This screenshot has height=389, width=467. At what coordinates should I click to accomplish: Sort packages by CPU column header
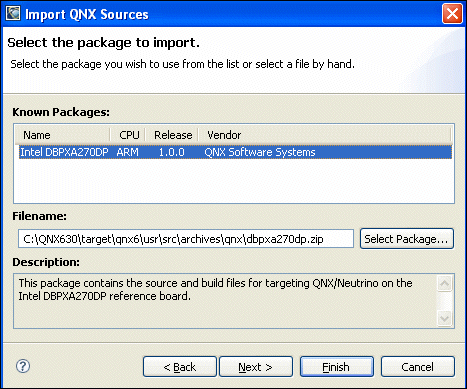128,135
